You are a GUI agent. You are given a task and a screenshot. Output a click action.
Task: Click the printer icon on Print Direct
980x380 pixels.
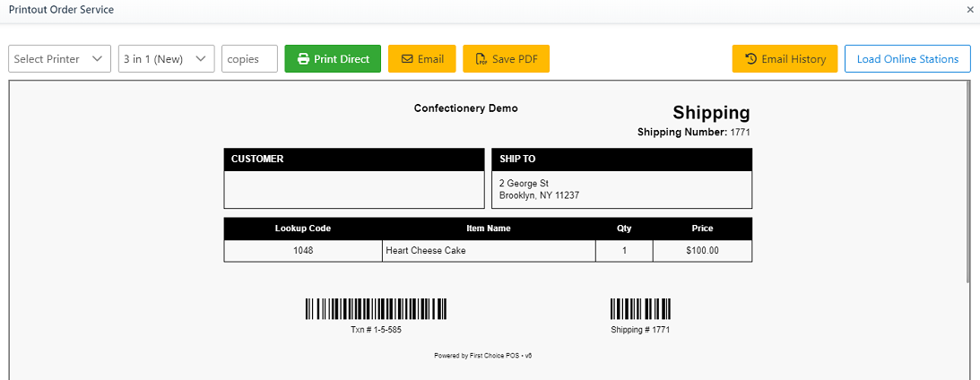(x=303, y=59)
